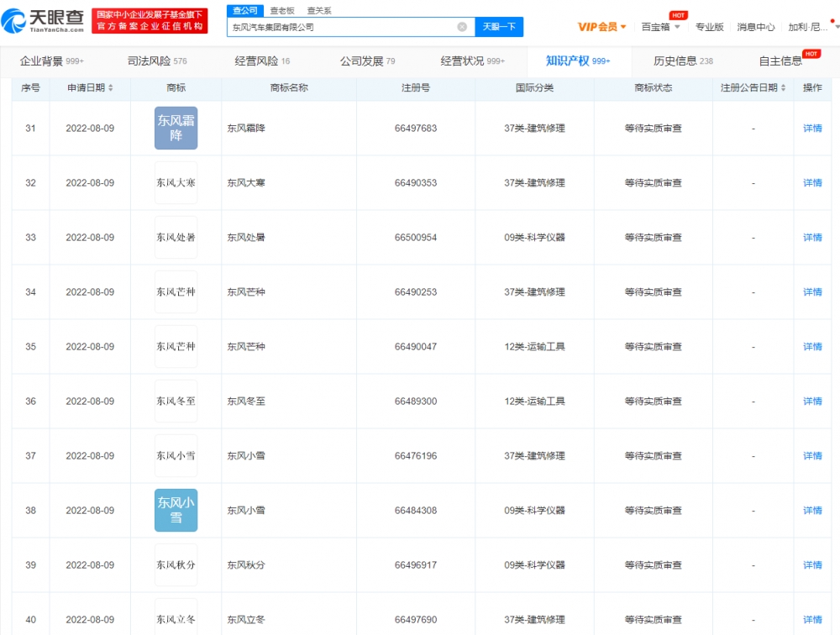Open 详情 for registration 66476196
The image size is (840, 635).
click(x=812, y=456)
